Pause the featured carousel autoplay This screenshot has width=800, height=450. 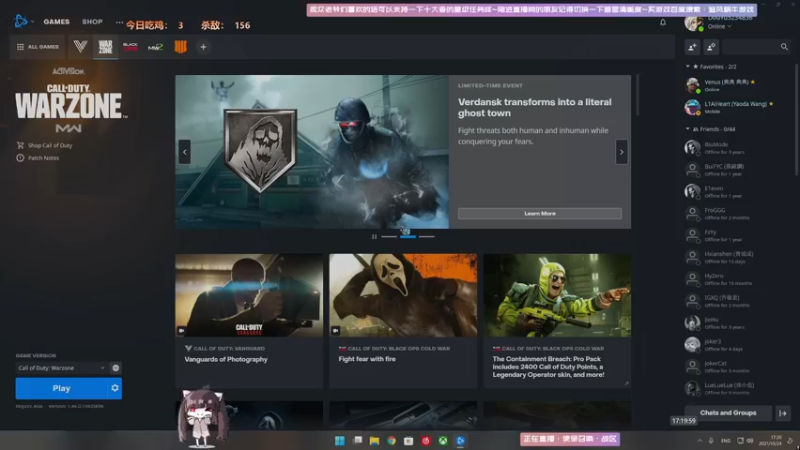[x=374, y=237]
